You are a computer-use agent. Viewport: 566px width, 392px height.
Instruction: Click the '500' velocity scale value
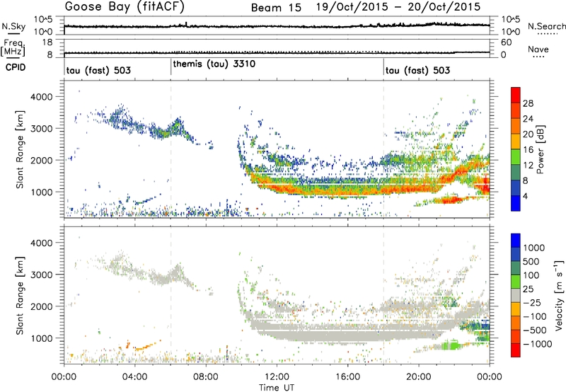[x=531, y=262]
